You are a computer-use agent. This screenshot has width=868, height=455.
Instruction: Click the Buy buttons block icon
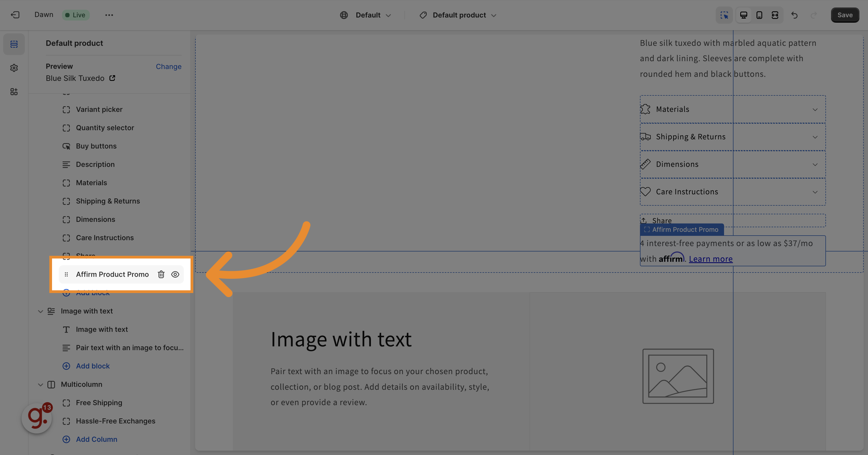pyautogui.click(x=66, y=146)
